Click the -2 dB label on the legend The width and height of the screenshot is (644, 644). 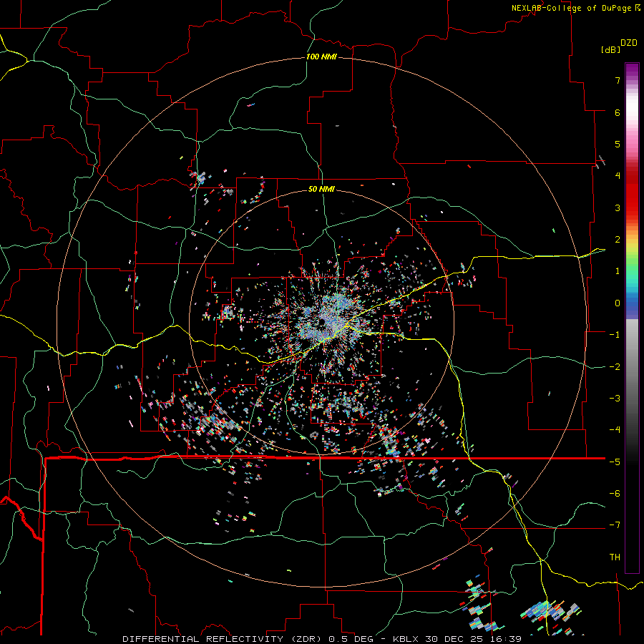(x=615, y=367)
